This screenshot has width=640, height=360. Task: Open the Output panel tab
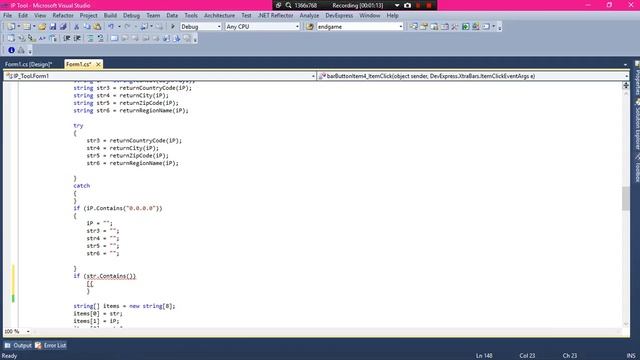tap(18, 345)
